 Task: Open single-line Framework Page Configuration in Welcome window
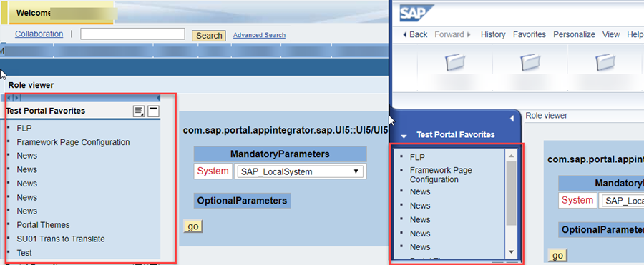(73, 142)
